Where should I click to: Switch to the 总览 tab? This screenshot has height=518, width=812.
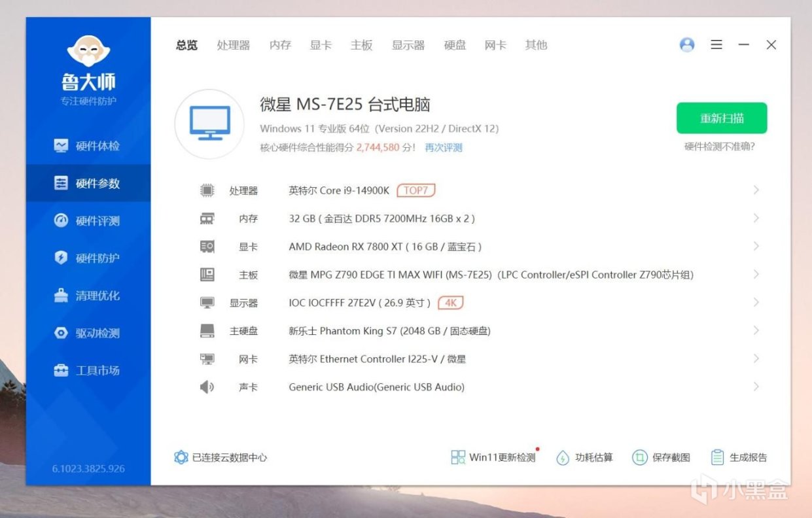point(186,45)
